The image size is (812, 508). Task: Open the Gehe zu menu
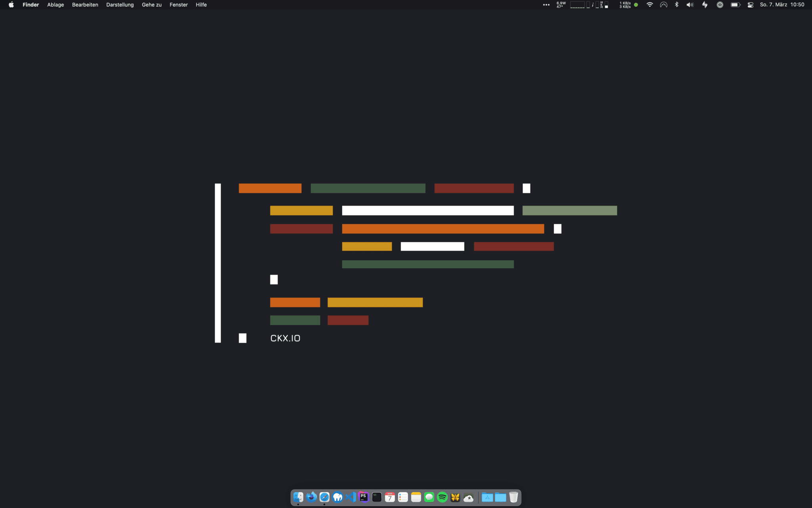coord(151,5)
